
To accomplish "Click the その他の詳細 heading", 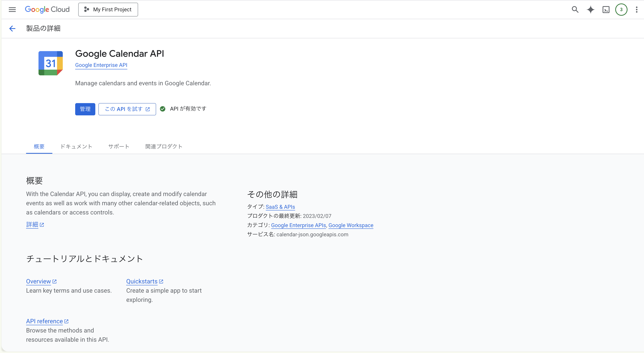I will (272, 194).
